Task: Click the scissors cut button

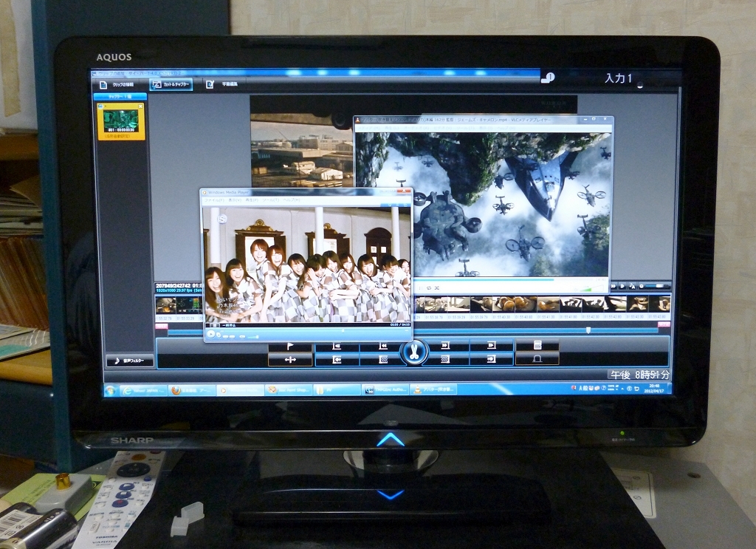Action: pyautogui.click(x=413, y=352)
